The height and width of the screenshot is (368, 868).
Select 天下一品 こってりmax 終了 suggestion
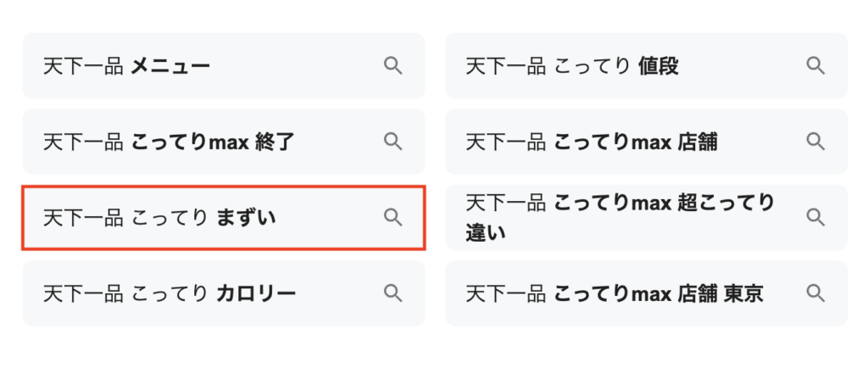point(224,142)
